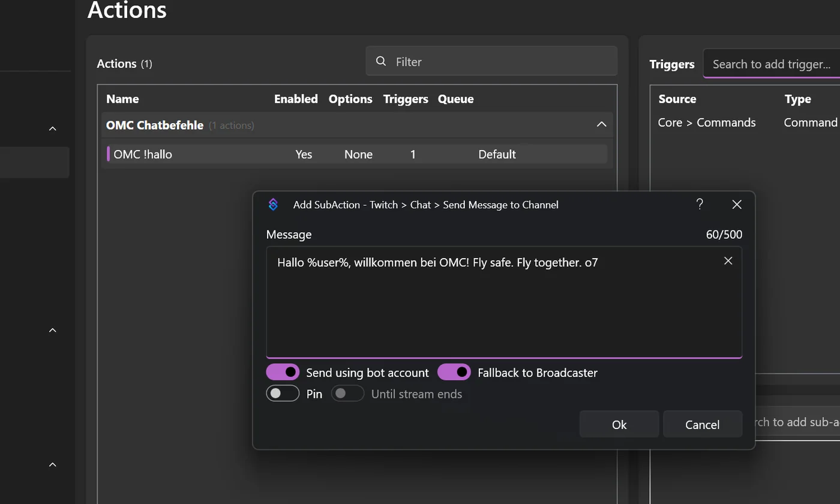Clear the message text with its X icon
This screenshot has width=840, height=504.
(728, 261)
